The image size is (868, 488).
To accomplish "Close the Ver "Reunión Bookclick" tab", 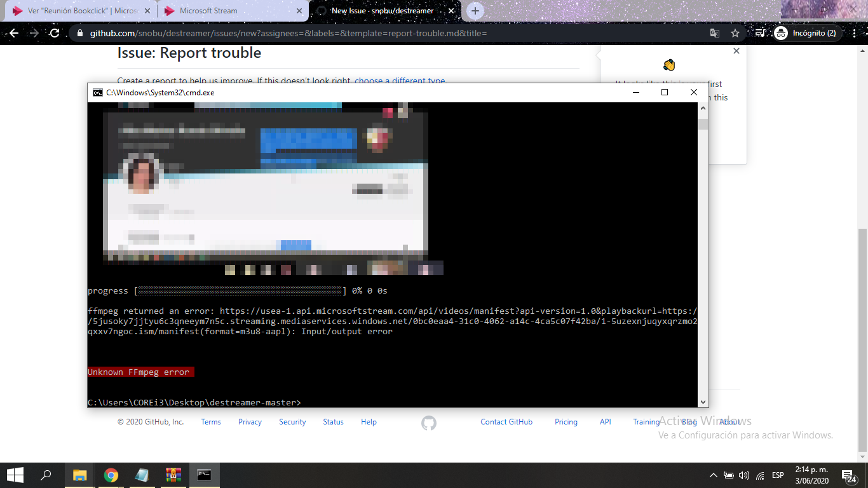I will 147,11.
